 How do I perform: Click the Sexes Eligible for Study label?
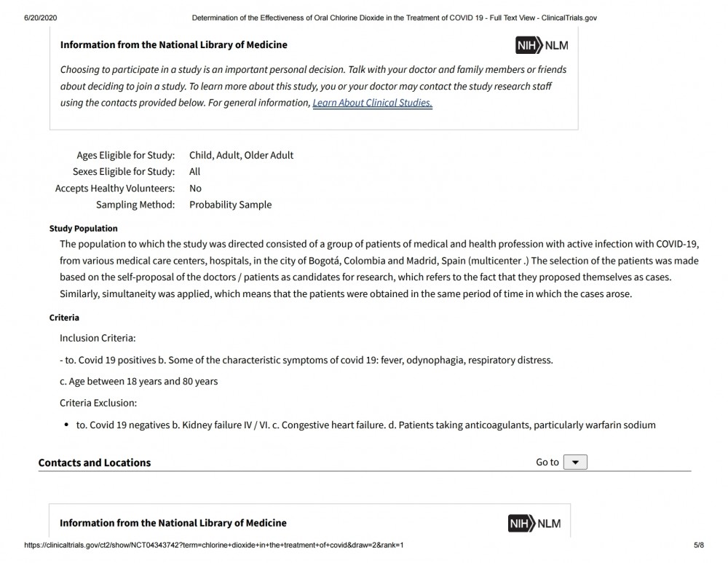pos(124,171)
